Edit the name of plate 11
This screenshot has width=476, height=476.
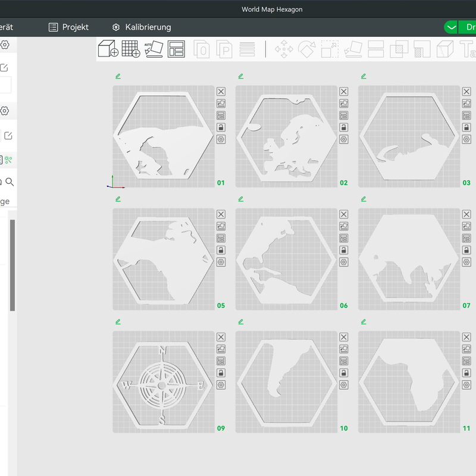pyautogui.click(x=364, y=321)
